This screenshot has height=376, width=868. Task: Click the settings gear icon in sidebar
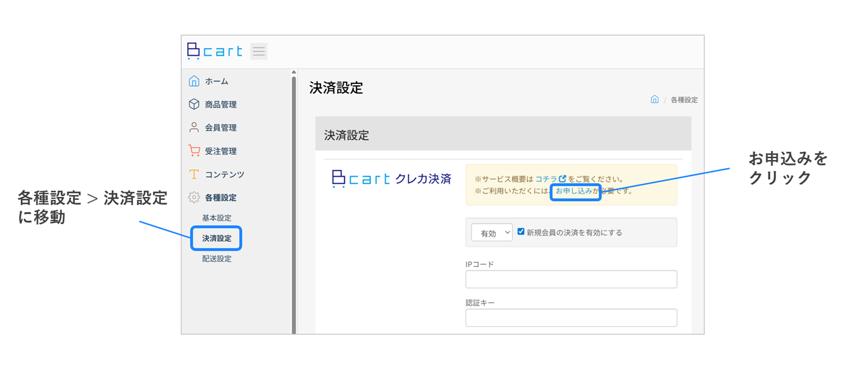[x=194, y=198]
